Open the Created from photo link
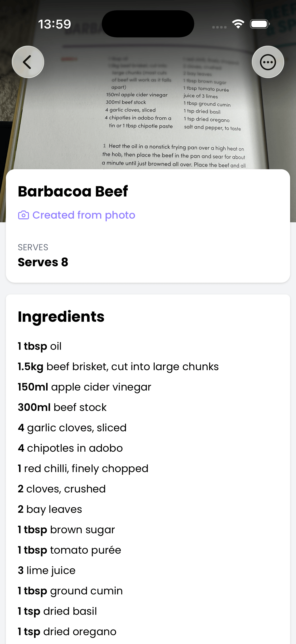The height and width of the screenshot is (644, 296). [84, 215]
